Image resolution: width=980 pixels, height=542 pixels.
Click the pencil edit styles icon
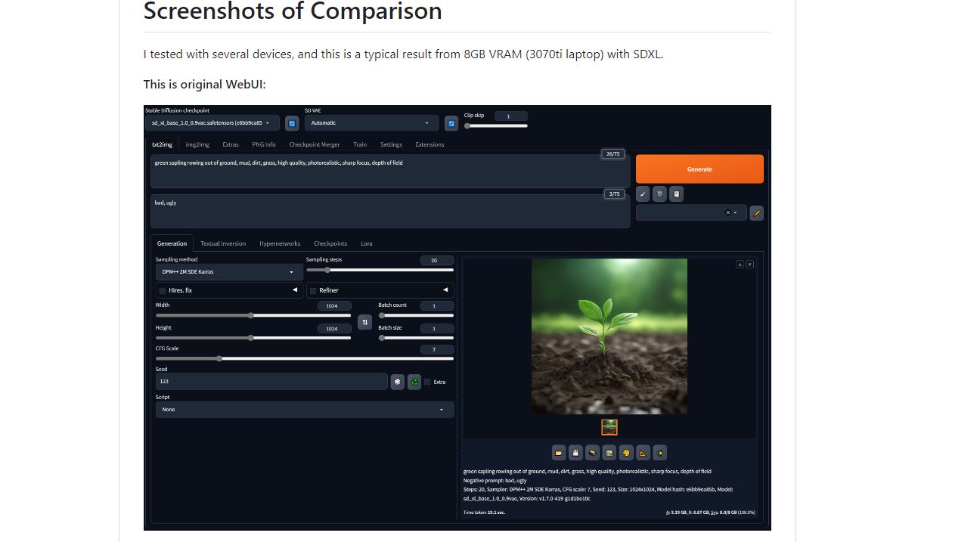pyautogui.click(x=756, y=213)
